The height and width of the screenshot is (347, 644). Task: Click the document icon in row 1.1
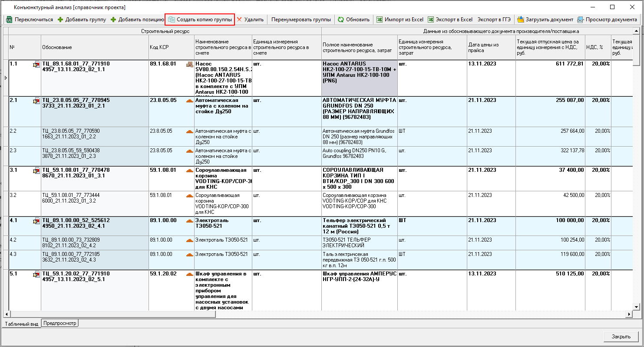click(36, 65)
